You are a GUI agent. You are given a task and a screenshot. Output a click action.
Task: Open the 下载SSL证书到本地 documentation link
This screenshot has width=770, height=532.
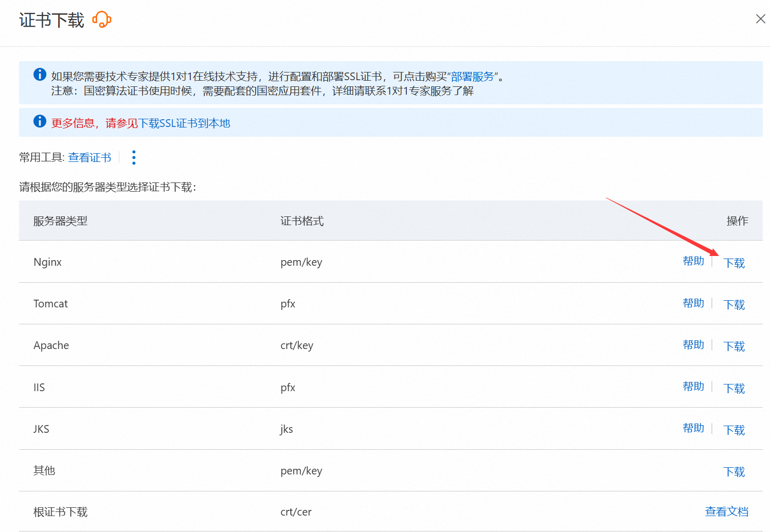[184, 123]
